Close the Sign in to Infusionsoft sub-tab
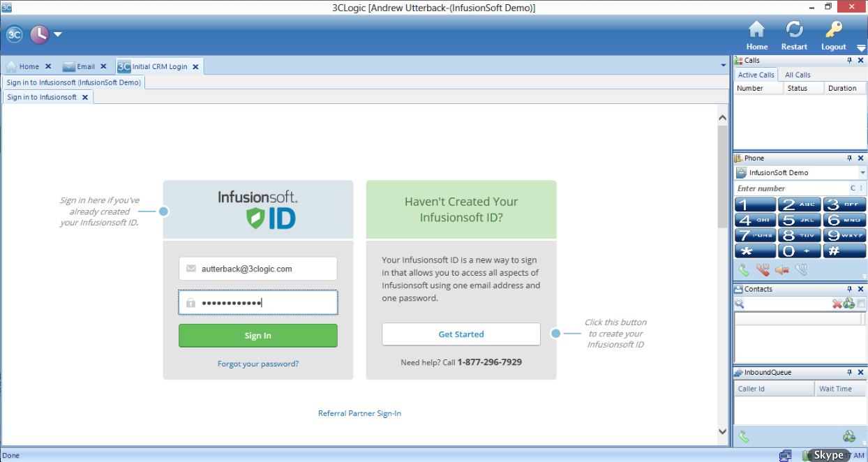Screen dimensions: 868x462 (85, 97)
